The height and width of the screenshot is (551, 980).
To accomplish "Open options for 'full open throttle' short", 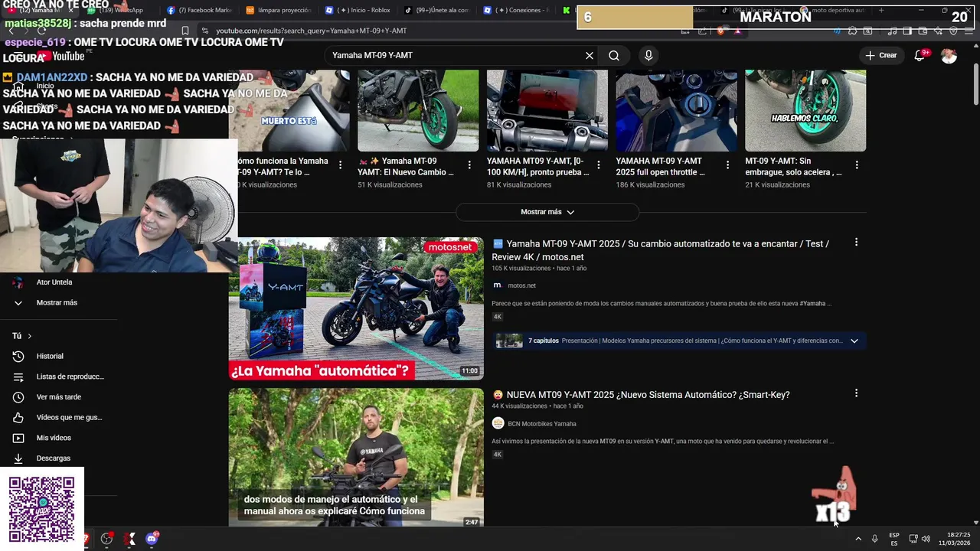I will point(727,165).
